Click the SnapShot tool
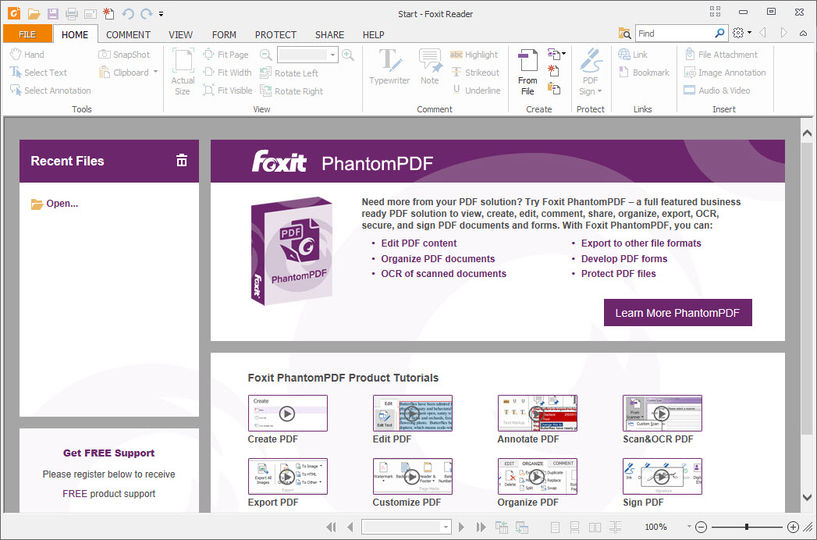The image size is (817, 540). (124, 54)
